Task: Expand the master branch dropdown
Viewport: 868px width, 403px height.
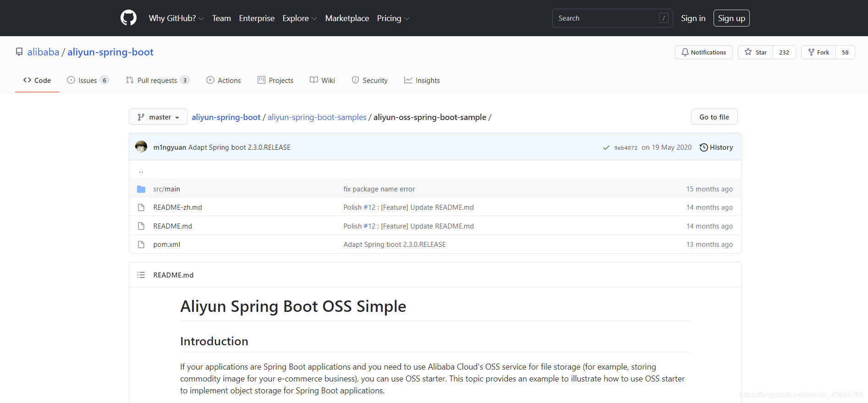Action: point(158,117)
